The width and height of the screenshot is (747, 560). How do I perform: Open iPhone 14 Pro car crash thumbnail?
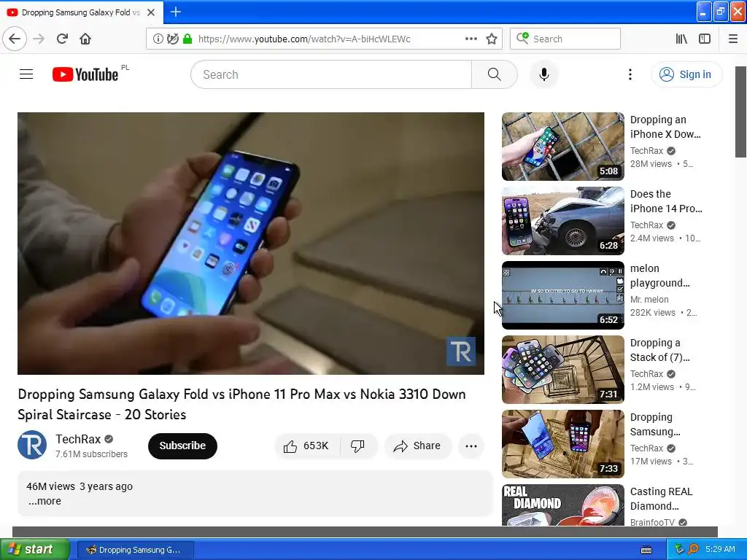pos(562,220)
